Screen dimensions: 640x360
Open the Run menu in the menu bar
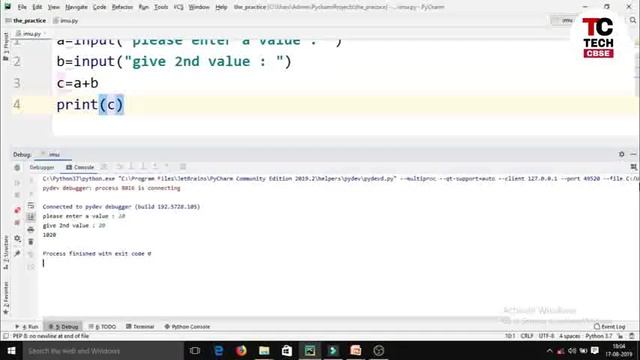tap(143, 7)
